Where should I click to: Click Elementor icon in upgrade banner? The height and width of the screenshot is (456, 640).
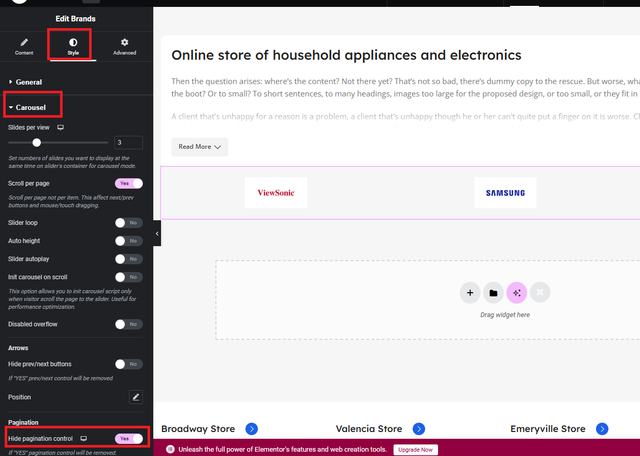click(171, 449)
